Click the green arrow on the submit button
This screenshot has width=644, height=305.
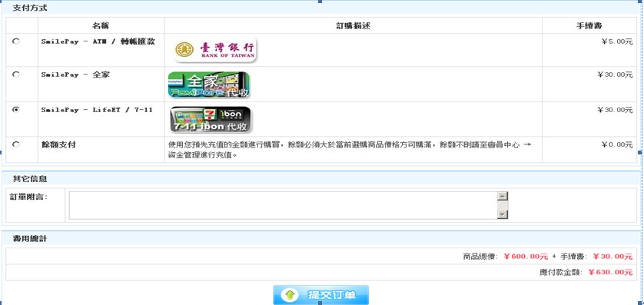[x=290, y=294]
